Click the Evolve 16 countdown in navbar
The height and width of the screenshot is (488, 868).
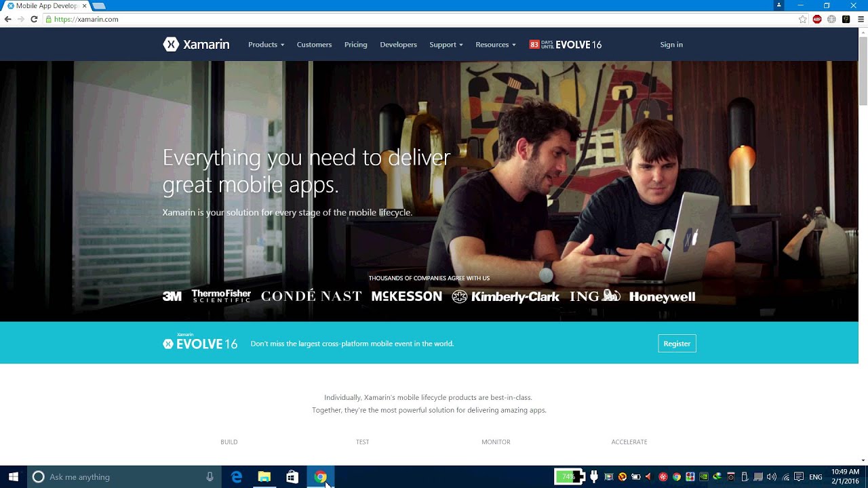[566, 45]
